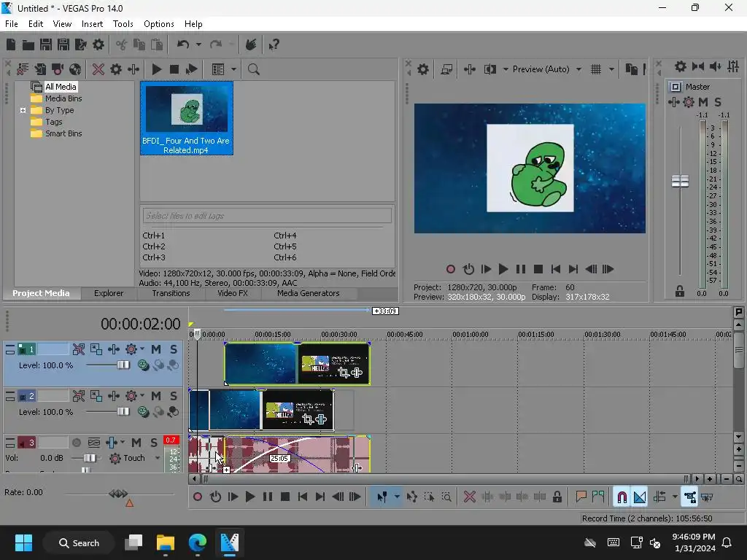Play the timeline from transport bar
747x560 pixels.
coord(250,497)
